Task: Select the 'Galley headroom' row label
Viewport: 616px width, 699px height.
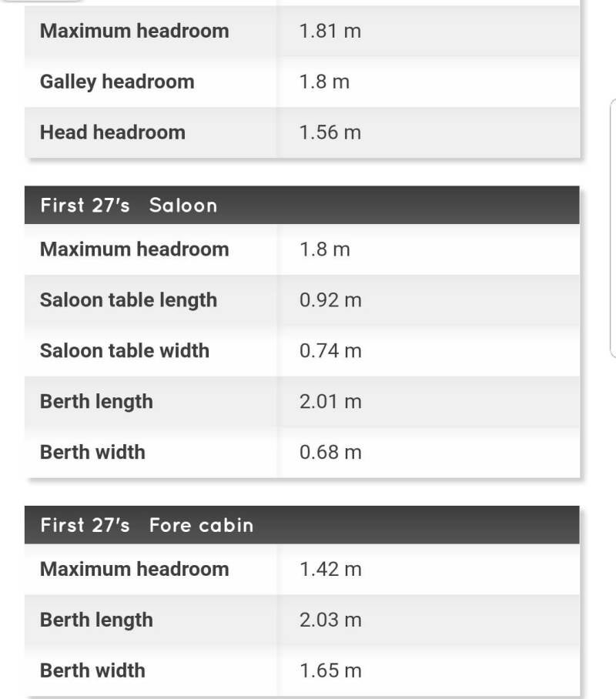Action: [x=117, y=82]
